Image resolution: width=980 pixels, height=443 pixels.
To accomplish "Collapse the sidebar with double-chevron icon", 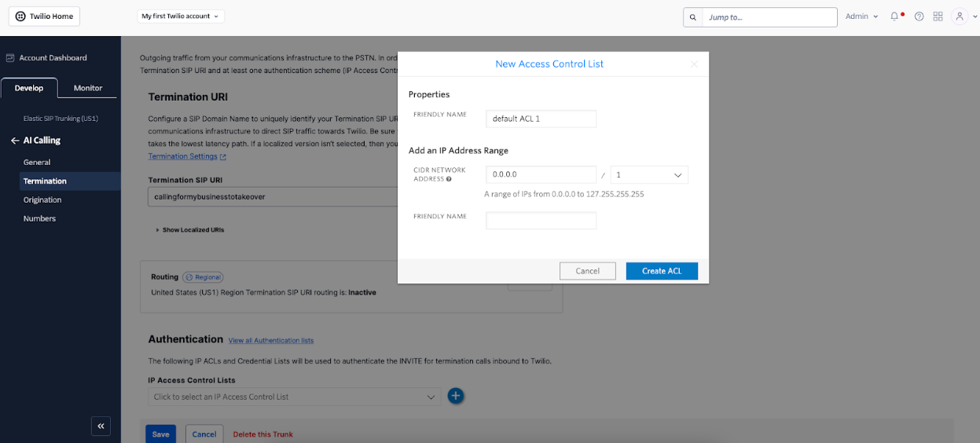I will [x=101, y=426].
